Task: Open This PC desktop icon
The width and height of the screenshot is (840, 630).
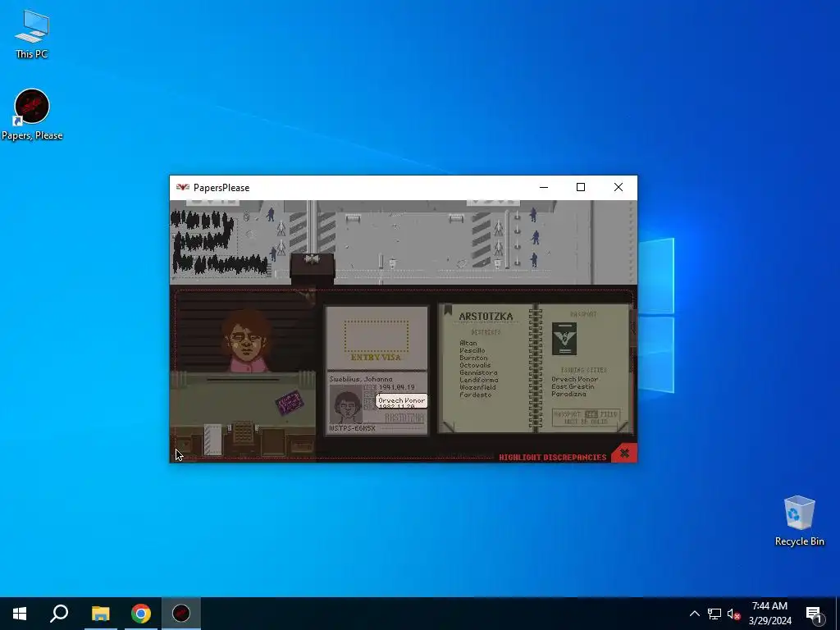Action: click(32, 34)
